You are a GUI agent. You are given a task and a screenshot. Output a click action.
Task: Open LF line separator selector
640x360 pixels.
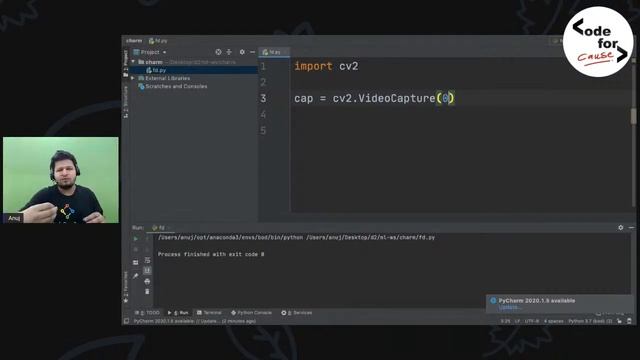[x=517, y=321]
